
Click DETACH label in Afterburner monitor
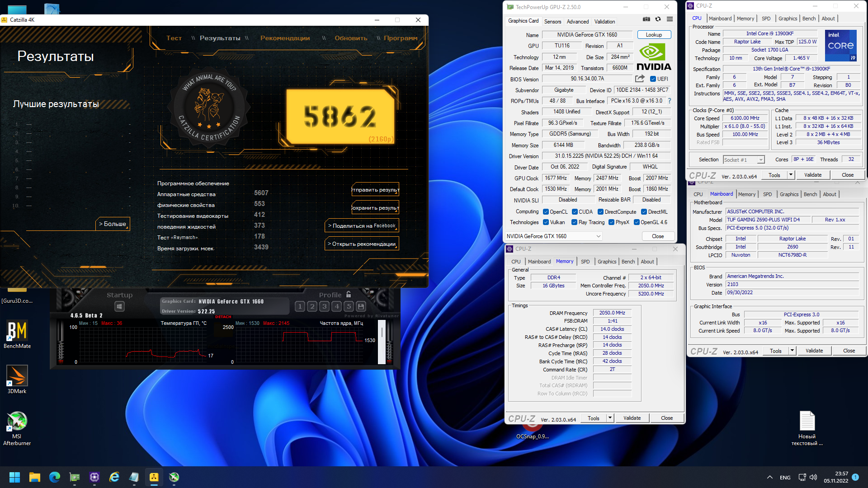223,317
